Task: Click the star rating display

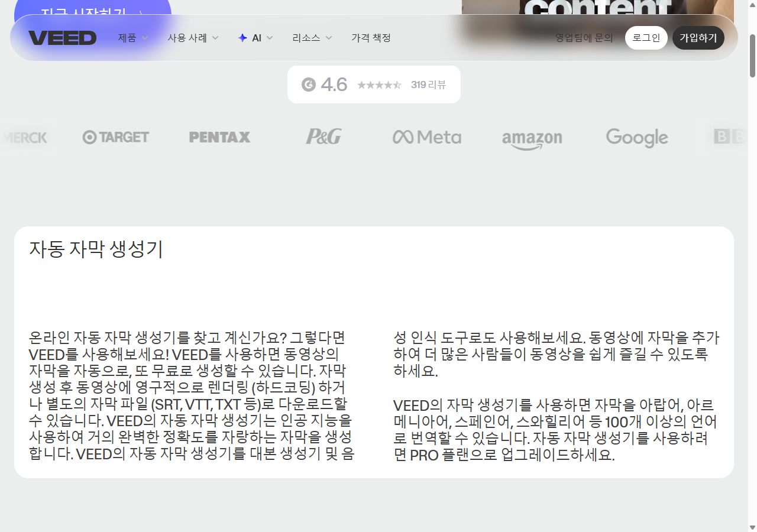Action: [x=379, y=85]
